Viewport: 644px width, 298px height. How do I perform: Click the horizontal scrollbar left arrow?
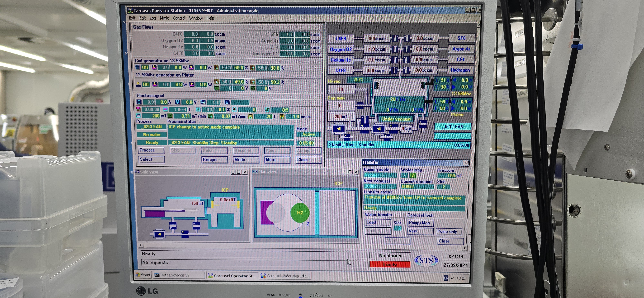point(141,245)
